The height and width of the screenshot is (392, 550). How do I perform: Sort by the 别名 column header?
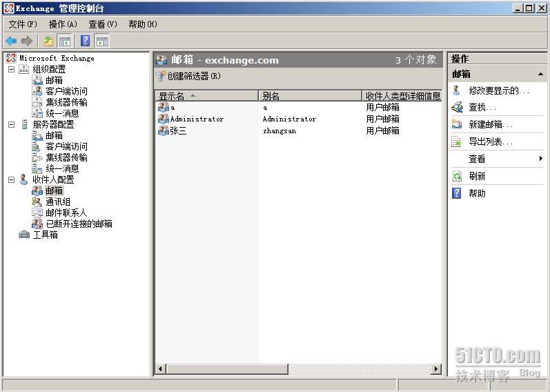point(310,96)
